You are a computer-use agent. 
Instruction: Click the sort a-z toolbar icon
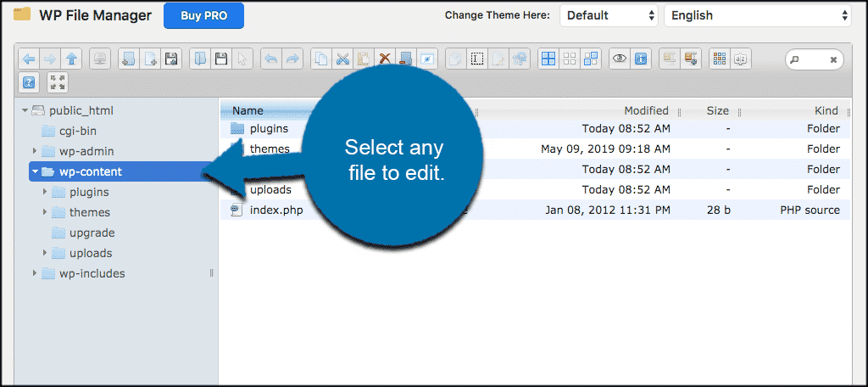tap(740, 59)
